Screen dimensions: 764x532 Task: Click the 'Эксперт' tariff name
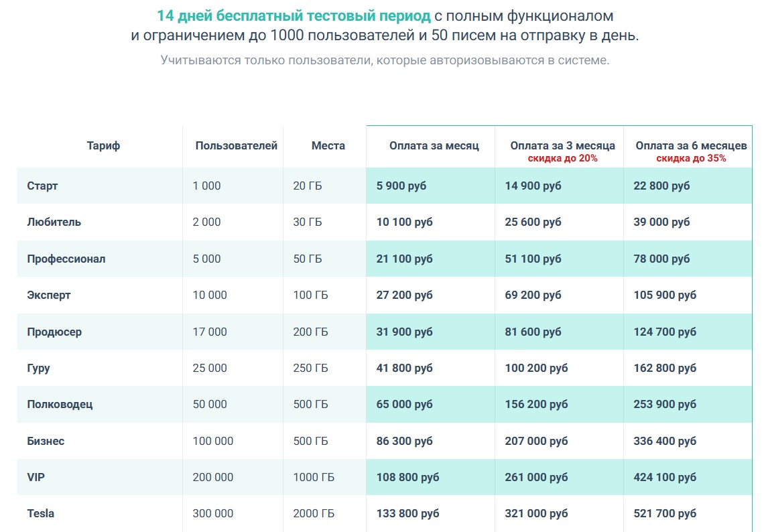point(48,295)
